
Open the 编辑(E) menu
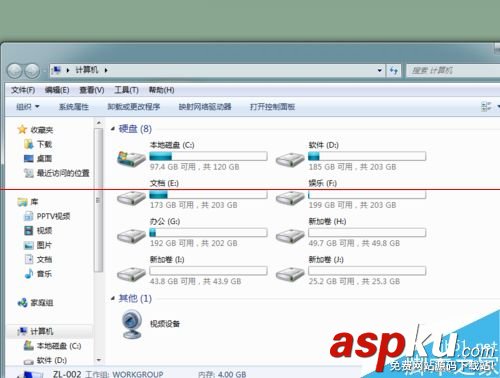tap(57, 90)
